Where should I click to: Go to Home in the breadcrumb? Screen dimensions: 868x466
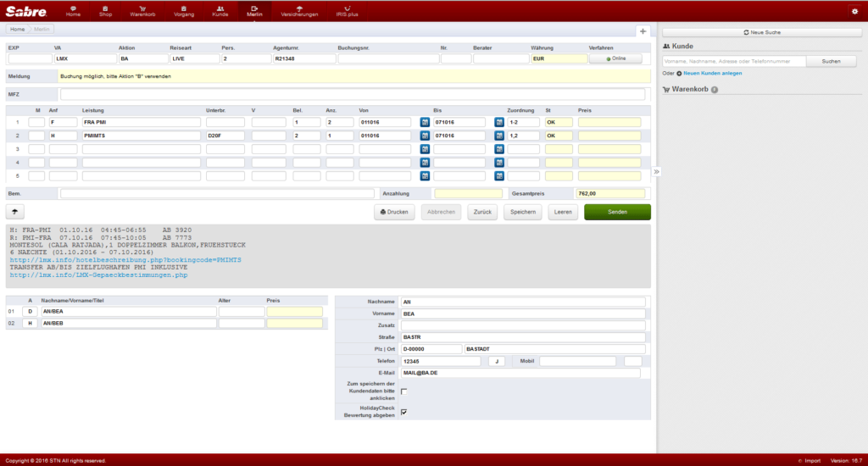17,30
